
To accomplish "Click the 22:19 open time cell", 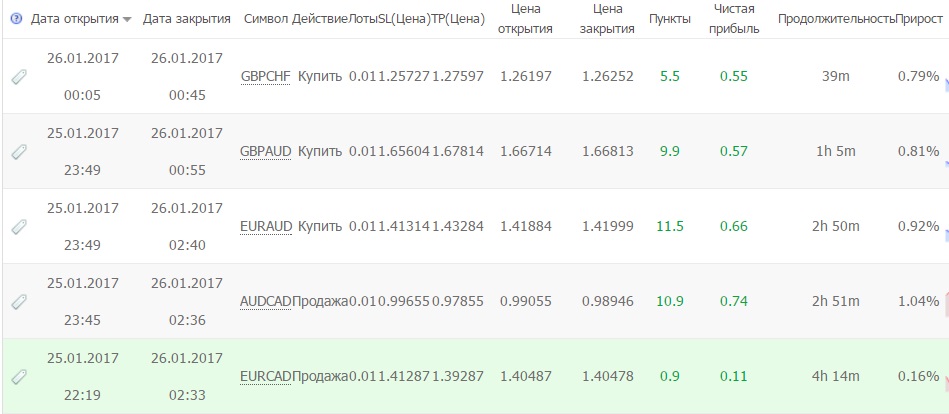I will 83,395.
